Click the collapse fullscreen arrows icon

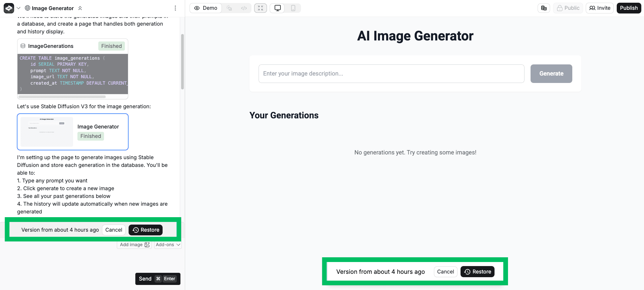[x=261, y=8]
